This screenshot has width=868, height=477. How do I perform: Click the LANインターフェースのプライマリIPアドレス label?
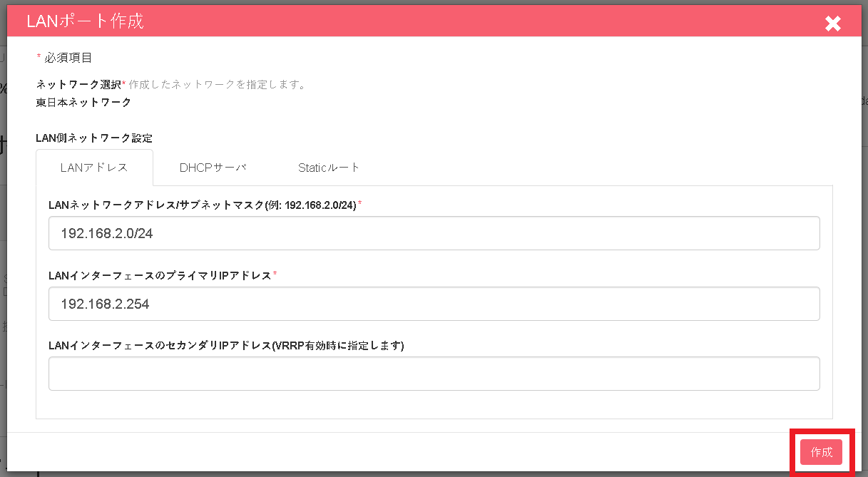pos(160,275)
